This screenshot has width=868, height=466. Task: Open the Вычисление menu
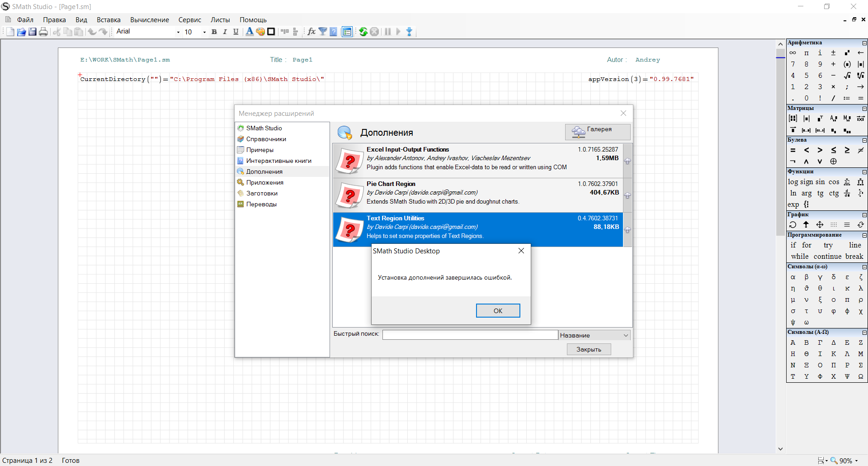149,20
